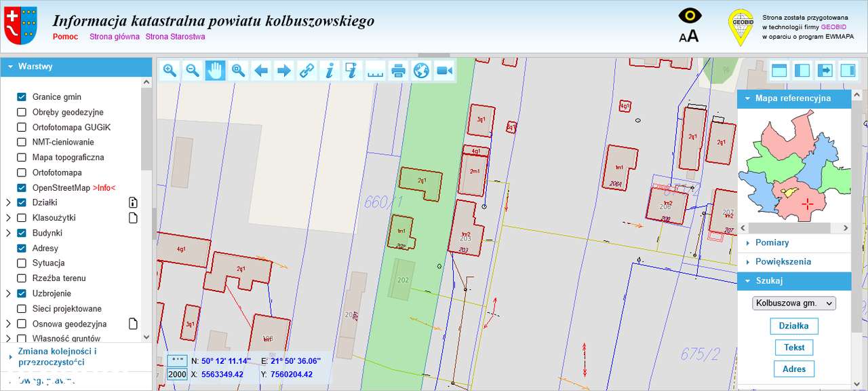Open the Pomoc link

65,37
